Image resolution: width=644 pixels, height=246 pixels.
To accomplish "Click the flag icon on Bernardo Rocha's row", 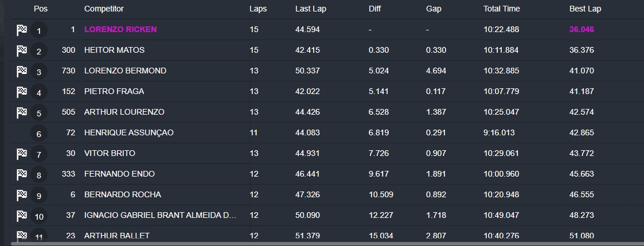I will (x=22, y=195).
